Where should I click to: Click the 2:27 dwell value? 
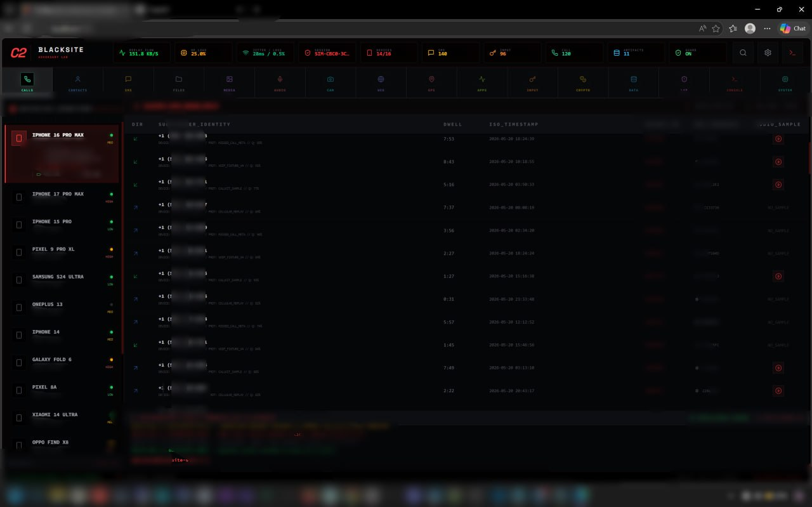click(449, 253)
